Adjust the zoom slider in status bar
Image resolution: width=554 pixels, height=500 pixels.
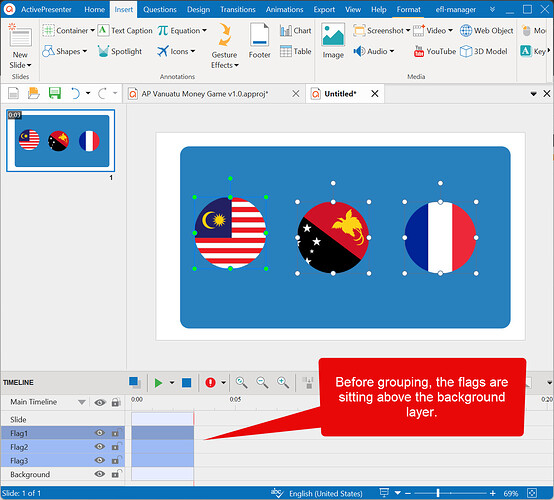click(438, 493)
